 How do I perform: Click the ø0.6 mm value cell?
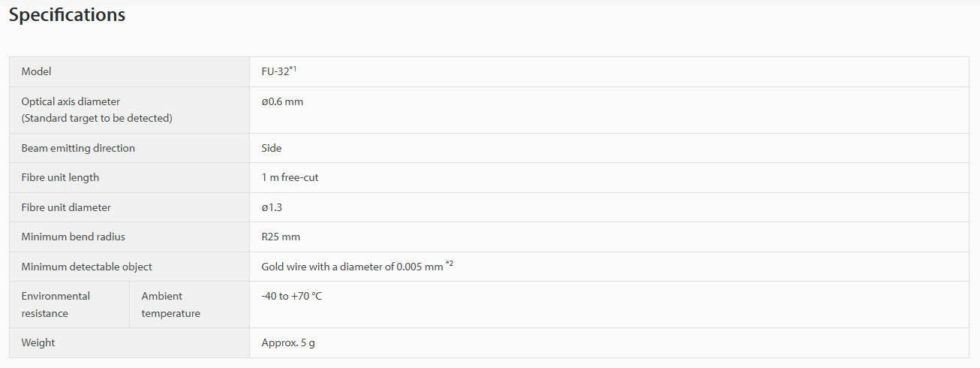point(282,101)
